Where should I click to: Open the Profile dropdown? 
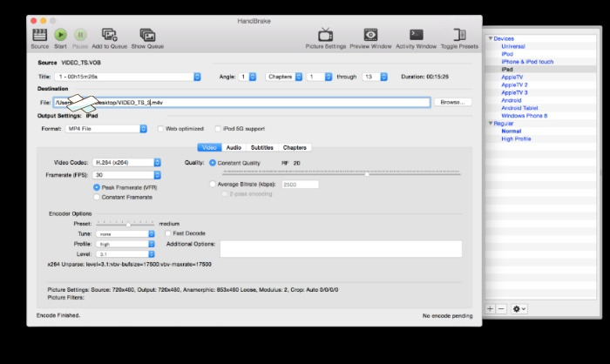(125, 244)
